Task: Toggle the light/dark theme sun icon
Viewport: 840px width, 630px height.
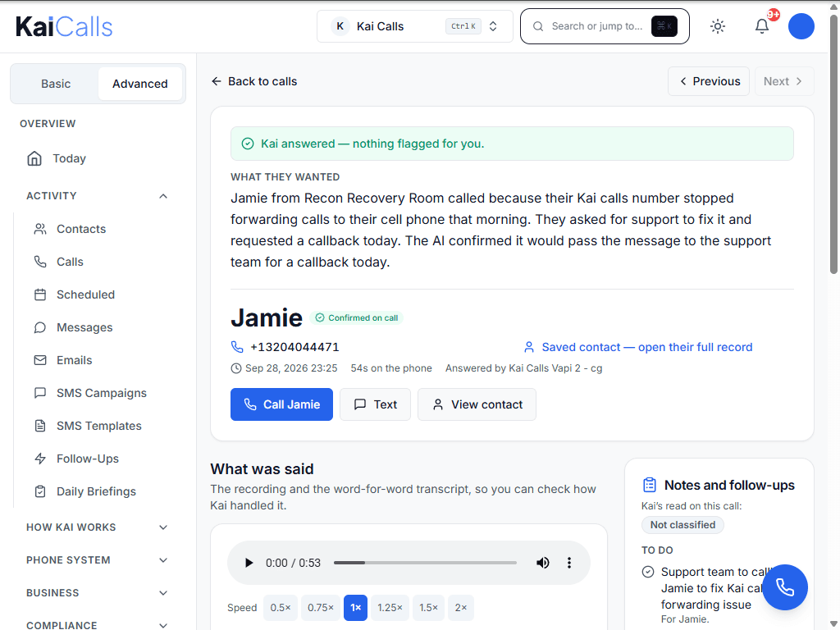Action: coord(718,26)
